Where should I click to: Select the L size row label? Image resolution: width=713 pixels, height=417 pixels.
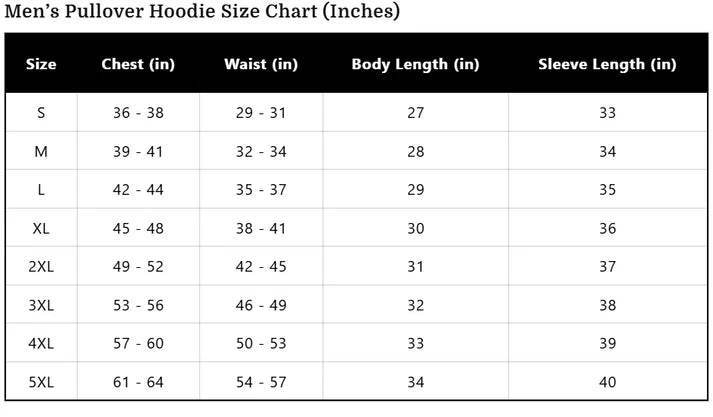[x=41, y=190]
